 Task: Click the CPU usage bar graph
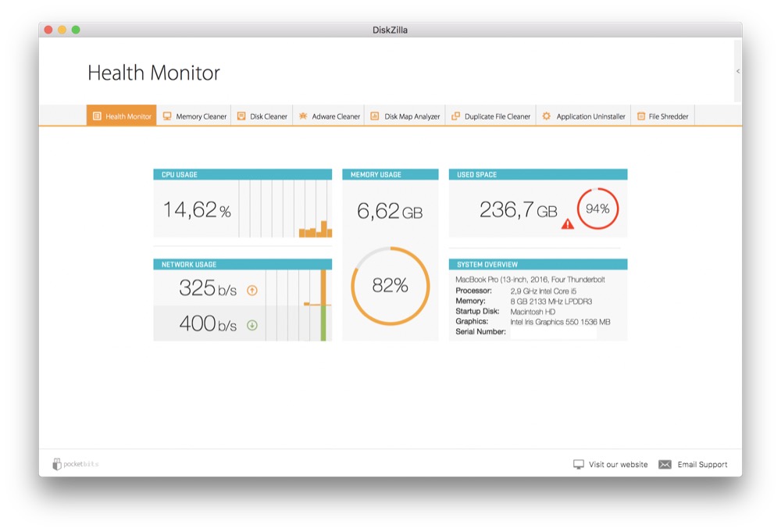point(285,209)
